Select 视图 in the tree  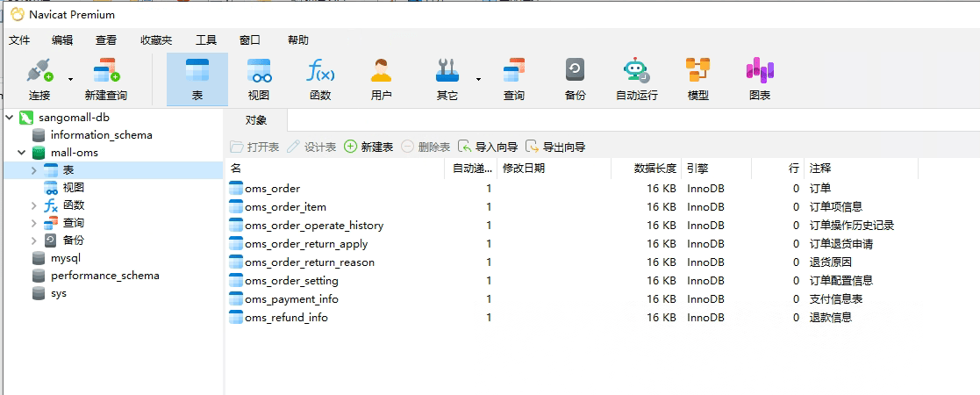[73, 188]
